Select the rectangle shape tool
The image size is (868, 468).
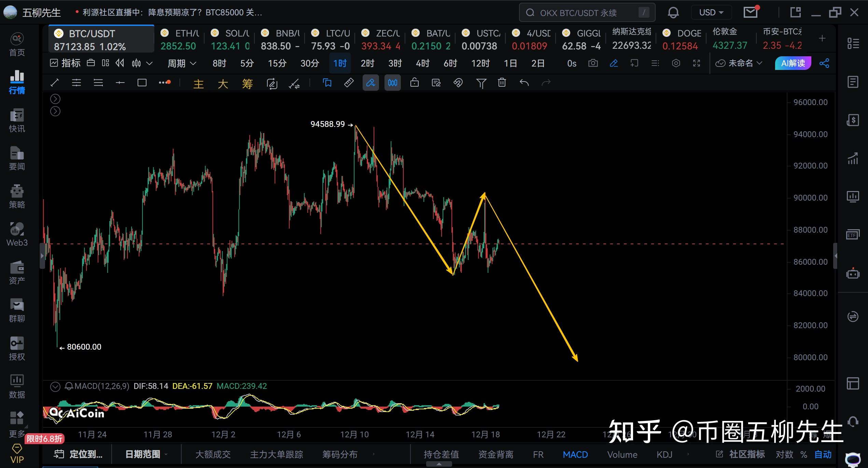142,83
